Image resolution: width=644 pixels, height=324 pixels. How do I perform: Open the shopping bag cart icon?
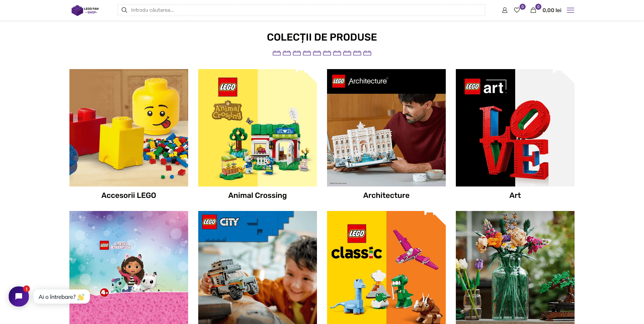point(533,10)
